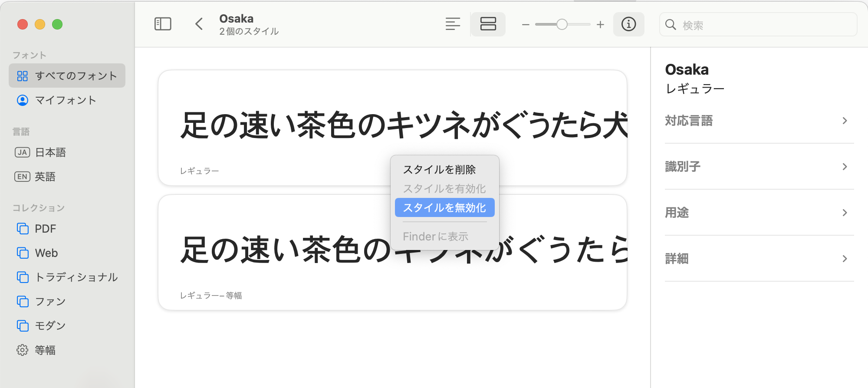Screen dimensions: 868x388
Task: Increase preview size with plus icon
Action: coord(600,25)
